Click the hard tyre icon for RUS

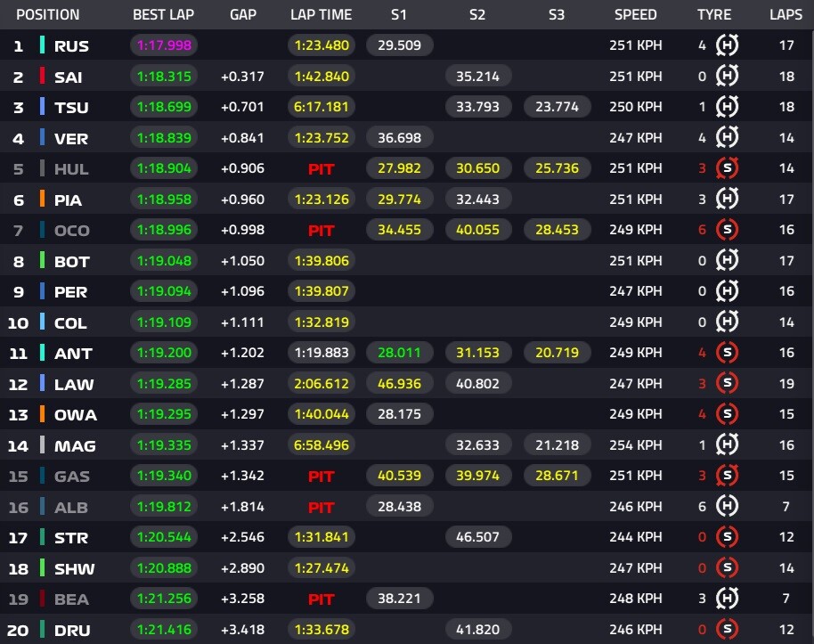pyautogui.click(x=727, y=45)
